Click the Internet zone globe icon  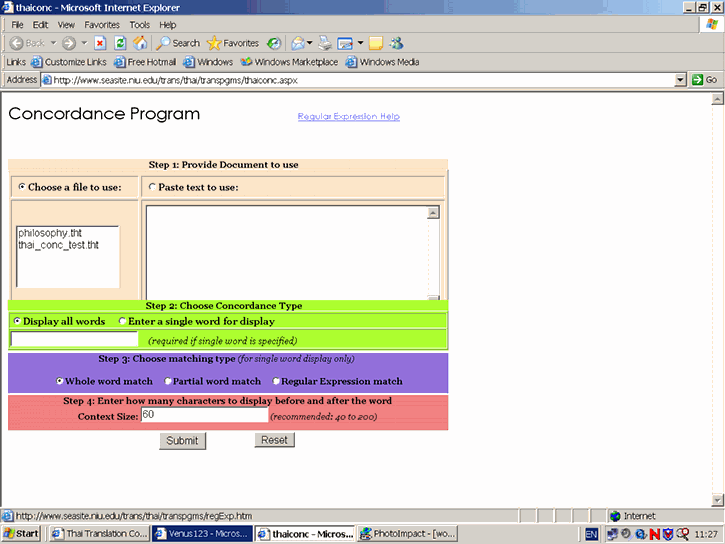point(615,516)
